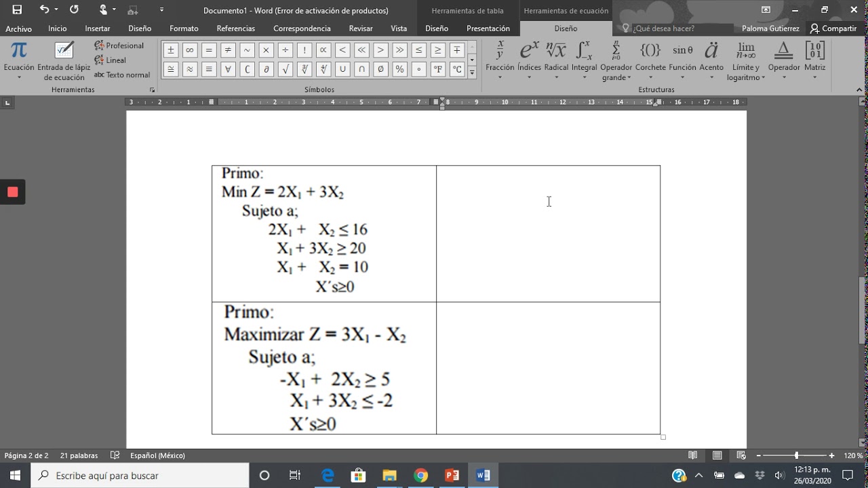Switch to the Insertar tab
This screenshot has height=488, width=868.
[98, 28]
